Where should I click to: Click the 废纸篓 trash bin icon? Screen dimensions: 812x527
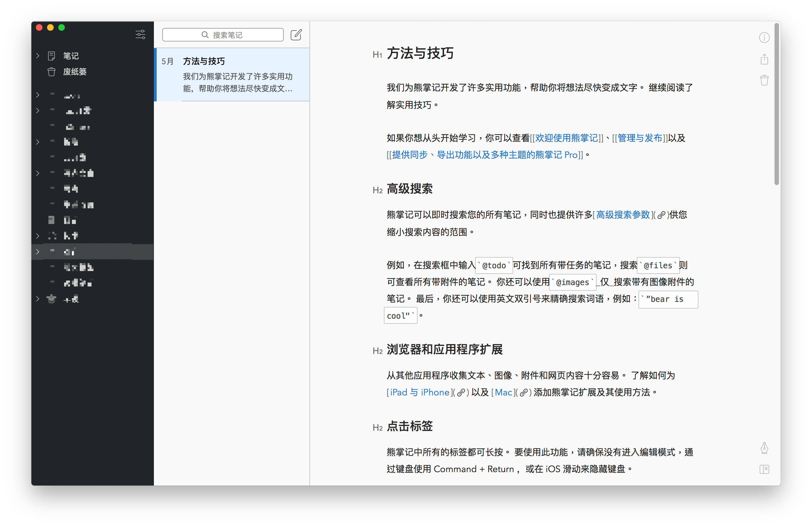51,72
